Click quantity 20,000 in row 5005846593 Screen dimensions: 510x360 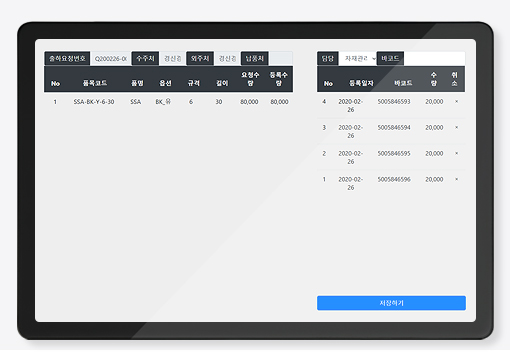(x=434, y=102)
